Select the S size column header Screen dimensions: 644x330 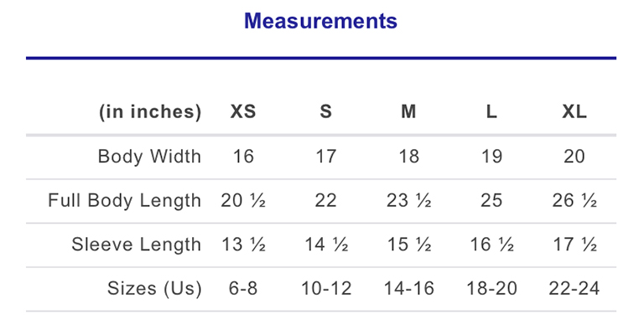tap(325, 111)
